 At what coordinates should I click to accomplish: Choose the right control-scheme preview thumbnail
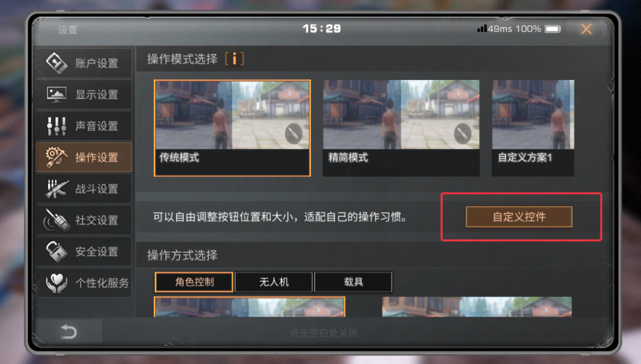(477, 307)
